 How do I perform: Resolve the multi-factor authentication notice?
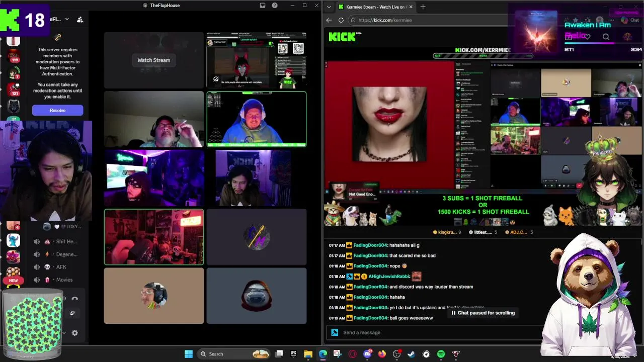pyautogui.click(x=57, y=110)
